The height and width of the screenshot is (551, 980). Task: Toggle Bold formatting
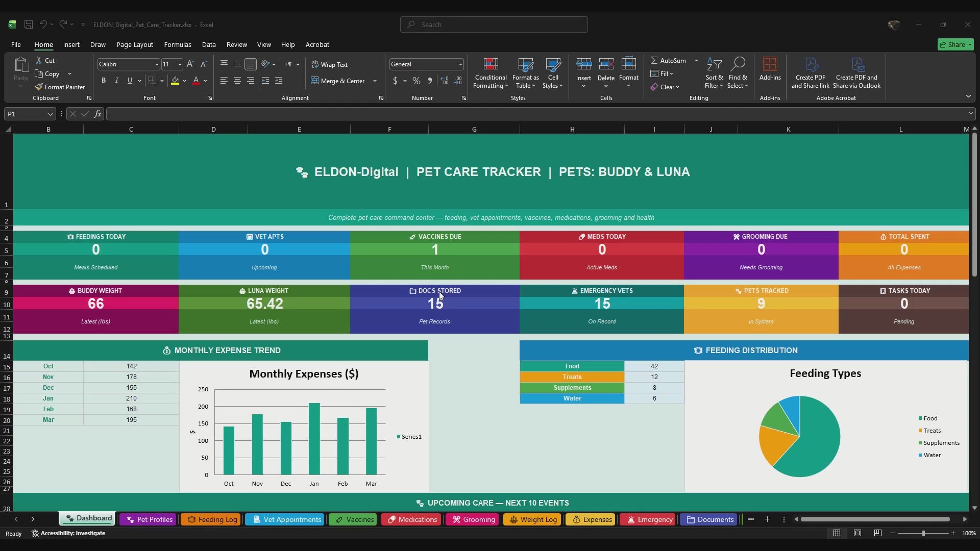coord(104,81)
